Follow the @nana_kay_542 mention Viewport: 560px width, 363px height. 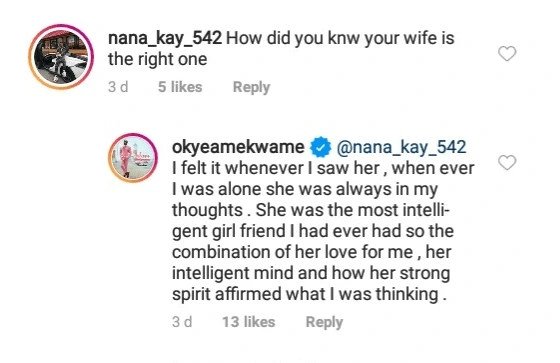401,147
